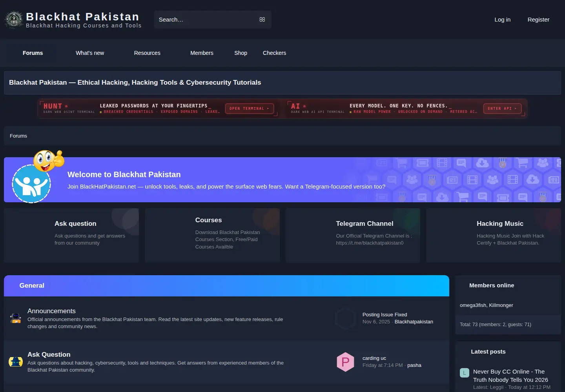Image resolution: width=565 pixels, height=392 pixels.
Task: Click the HUNT dark web terminal banner
Action: pos(158,109)
